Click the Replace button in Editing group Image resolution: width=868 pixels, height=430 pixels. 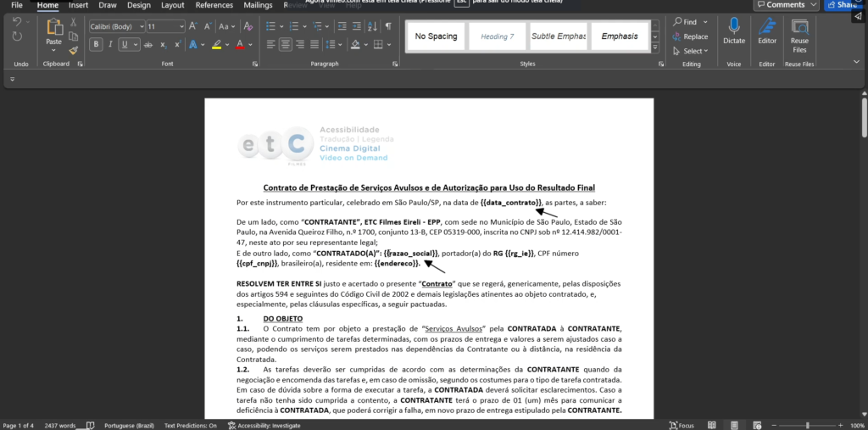click(690, 36)
